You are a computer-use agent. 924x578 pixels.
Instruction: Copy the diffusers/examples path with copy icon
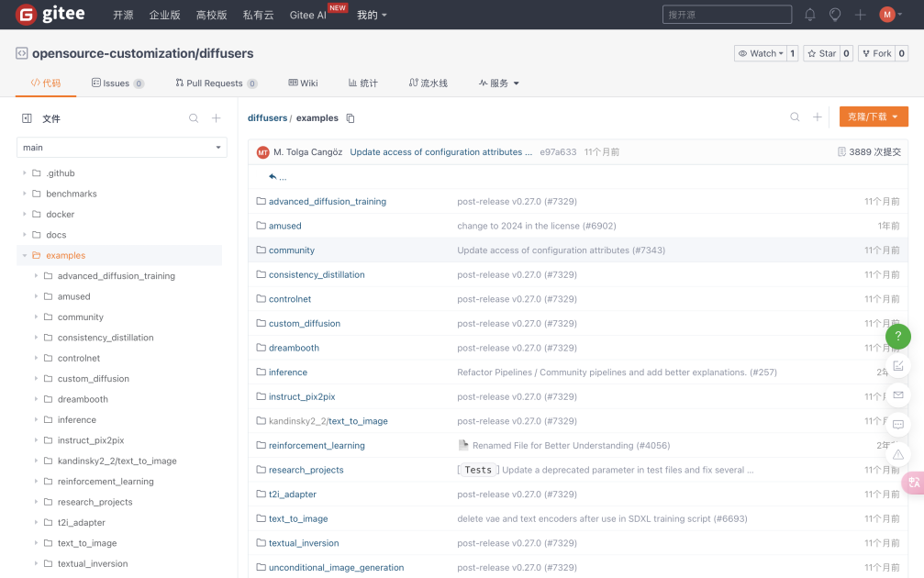click(x=351, y=118)
